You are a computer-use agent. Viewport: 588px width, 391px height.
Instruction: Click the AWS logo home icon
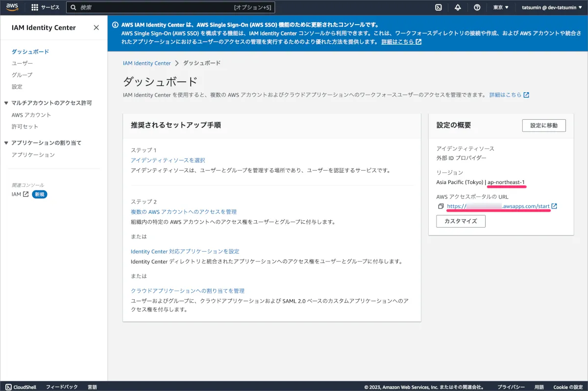pyautogui.click(x=12, y=7)
